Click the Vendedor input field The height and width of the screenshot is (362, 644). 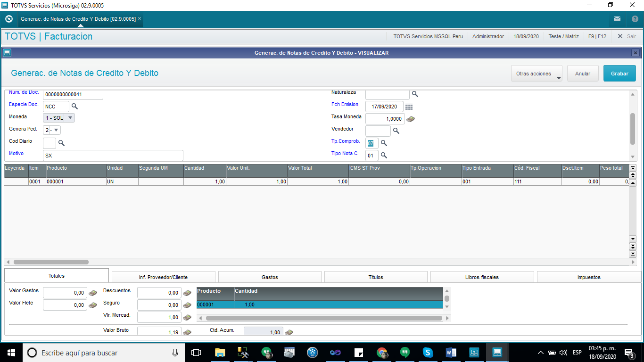pos(378,131)
